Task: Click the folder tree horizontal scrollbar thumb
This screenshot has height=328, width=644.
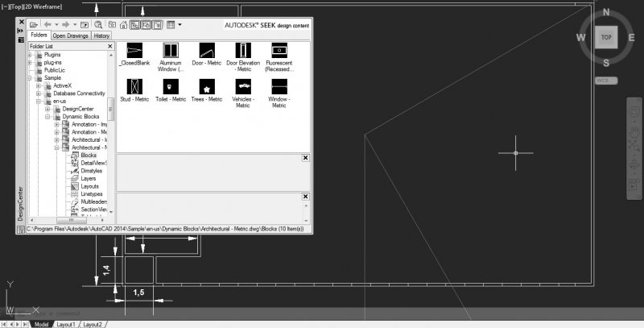Action: pos(72,221)
